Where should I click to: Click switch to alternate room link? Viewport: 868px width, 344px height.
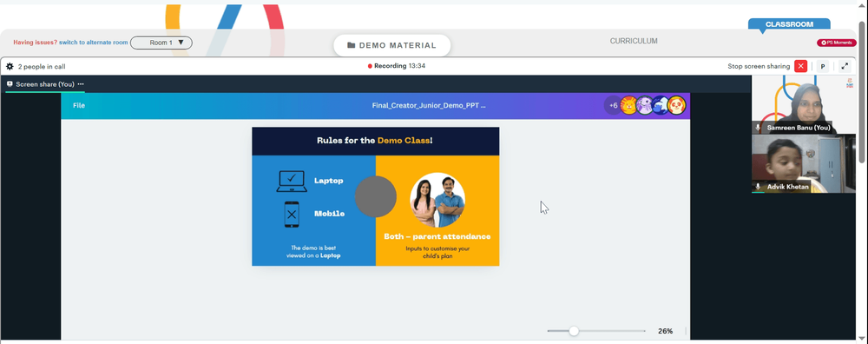[x=94, y=43]
